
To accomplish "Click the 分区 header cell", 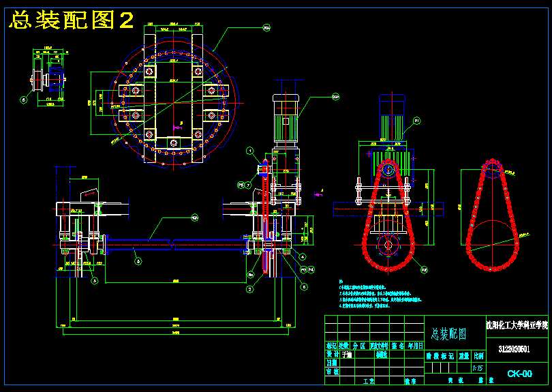I will click(x=359, y=346).
